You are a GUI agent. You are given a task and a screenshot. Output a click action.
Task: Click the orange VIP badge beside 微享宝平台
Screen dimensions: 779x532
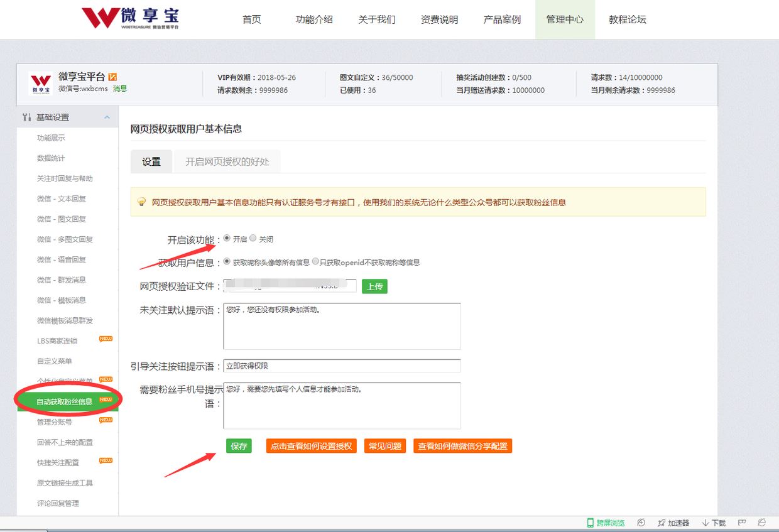point(113,77)
